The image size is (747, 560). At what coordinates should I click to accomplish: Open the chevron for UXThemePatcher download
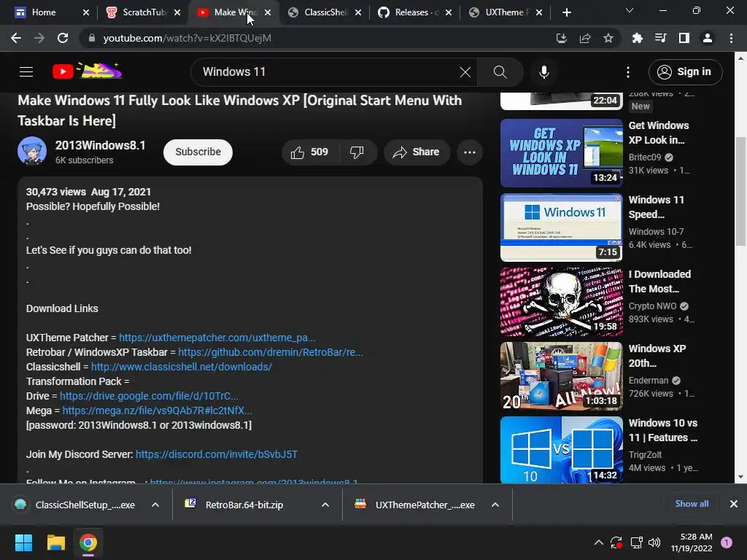coord(495,505)
